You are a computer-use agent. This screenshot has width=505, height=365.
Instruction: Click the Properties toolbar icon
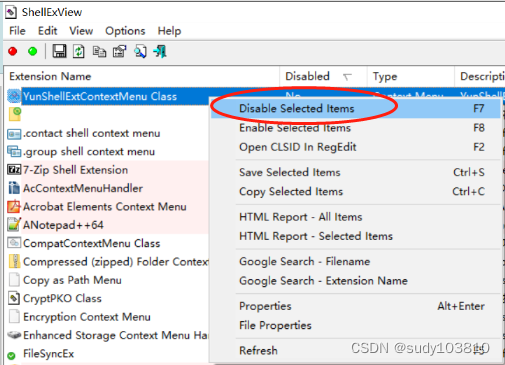[x=120, y=52]
